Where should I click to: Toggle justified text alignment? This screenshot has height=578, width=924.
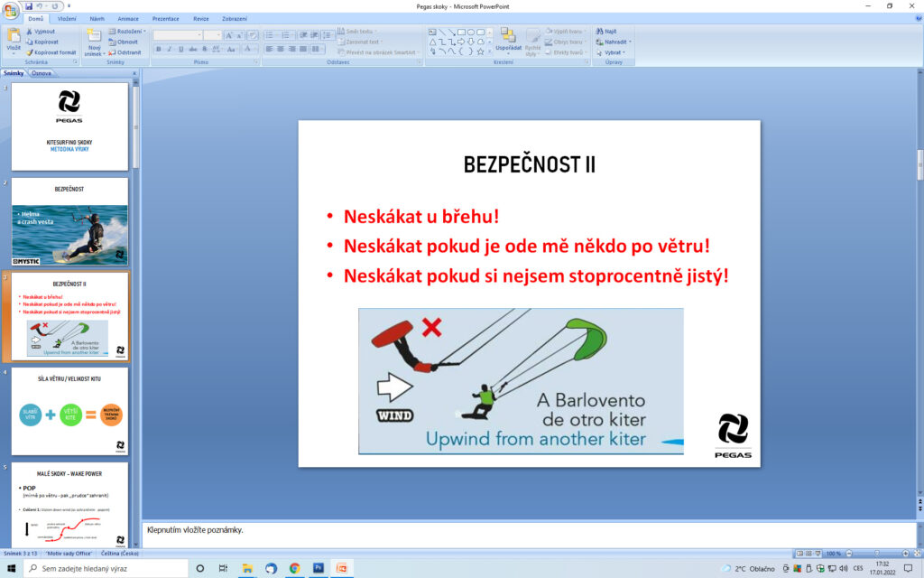pos(303,49)
